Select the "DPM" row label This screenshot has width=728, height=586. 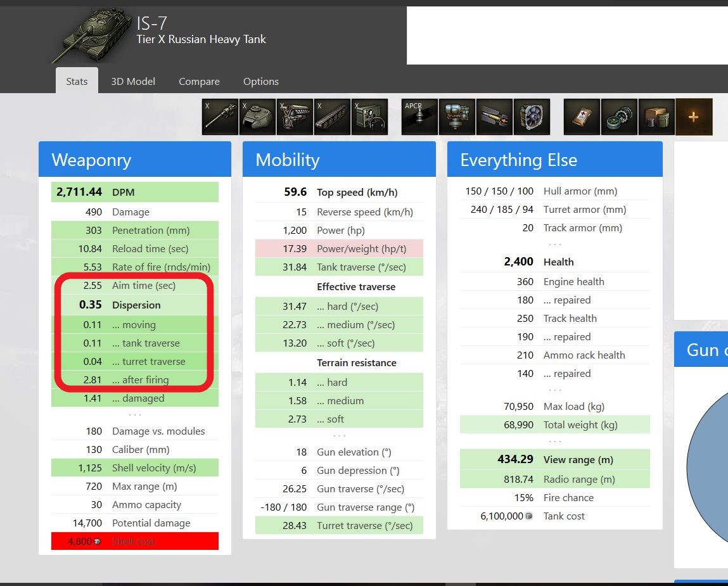(x=124, y=192)
